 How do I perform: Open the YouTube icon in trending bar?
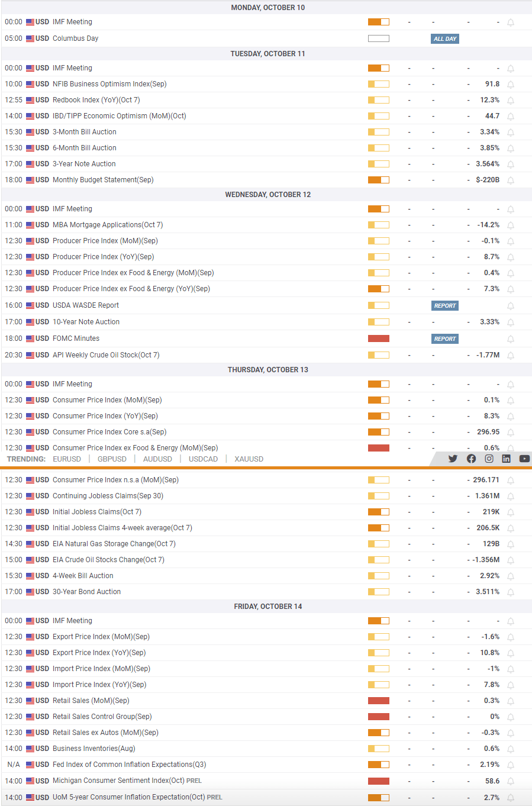tap(524, 459)
